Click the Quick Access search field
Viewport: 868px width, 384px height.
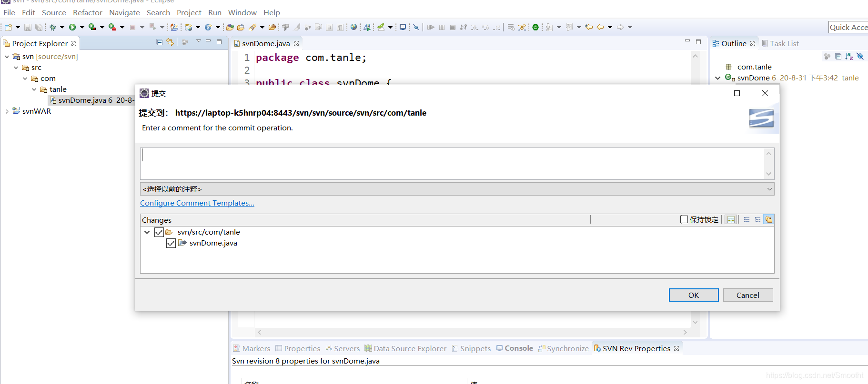848,27
